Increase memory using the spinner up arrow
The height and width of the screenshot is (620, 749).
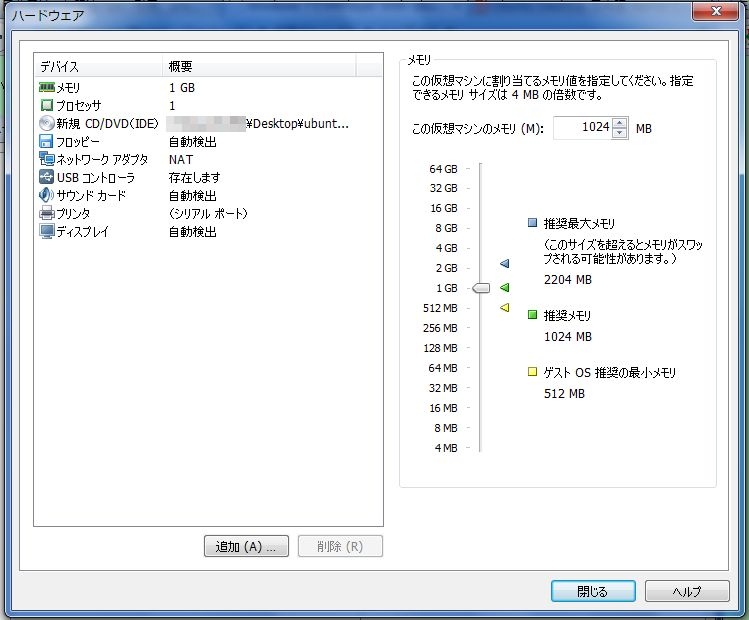(620, 123)
